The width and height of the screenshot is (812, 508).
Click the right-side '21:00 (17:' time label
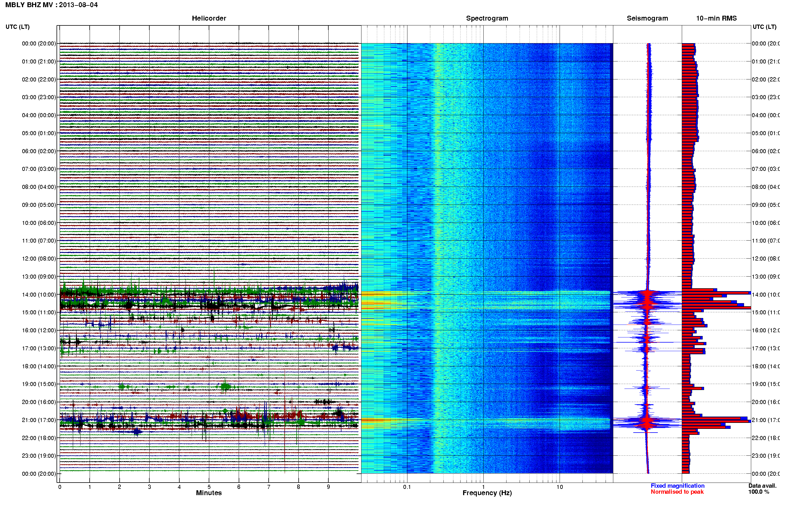click(766, 420)
